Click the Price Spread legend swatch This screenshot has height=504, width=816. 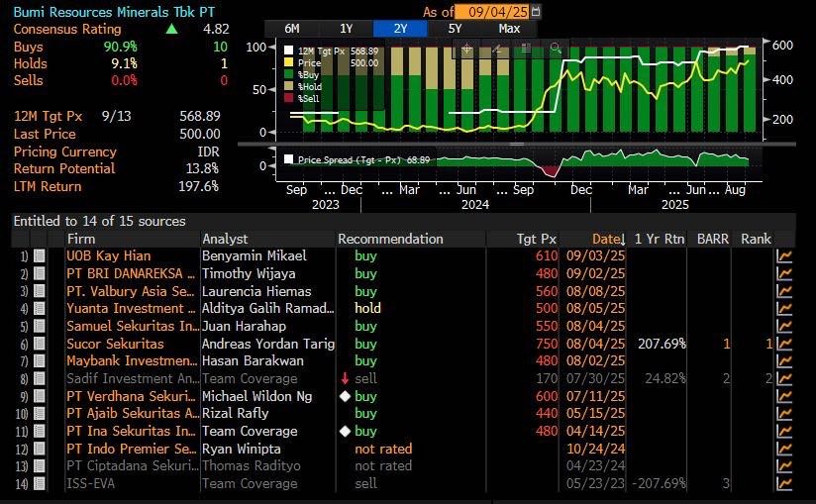(288, 159)
